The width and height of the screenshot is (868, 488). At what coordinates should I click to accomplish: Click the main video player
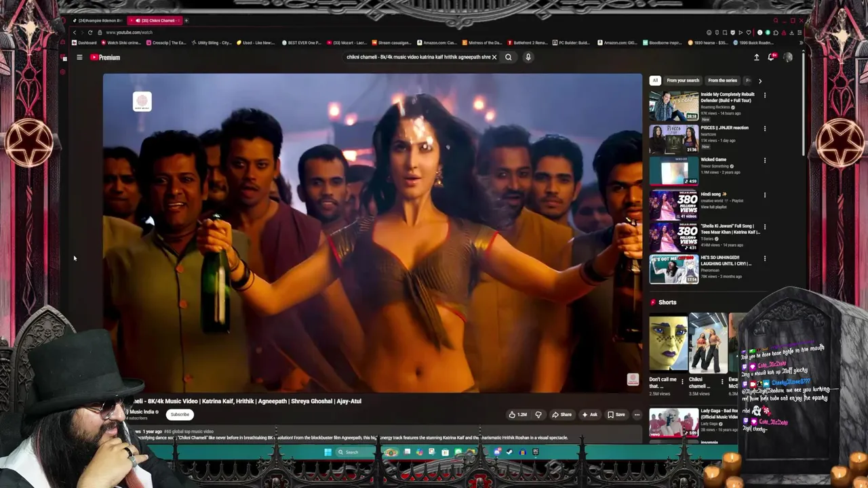pos(372,232)
